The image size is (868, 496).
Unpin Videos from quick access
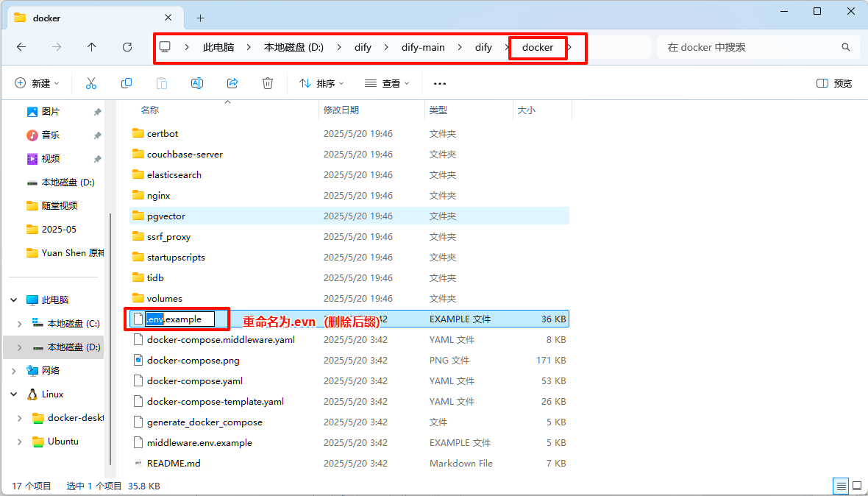pos(97,159)
